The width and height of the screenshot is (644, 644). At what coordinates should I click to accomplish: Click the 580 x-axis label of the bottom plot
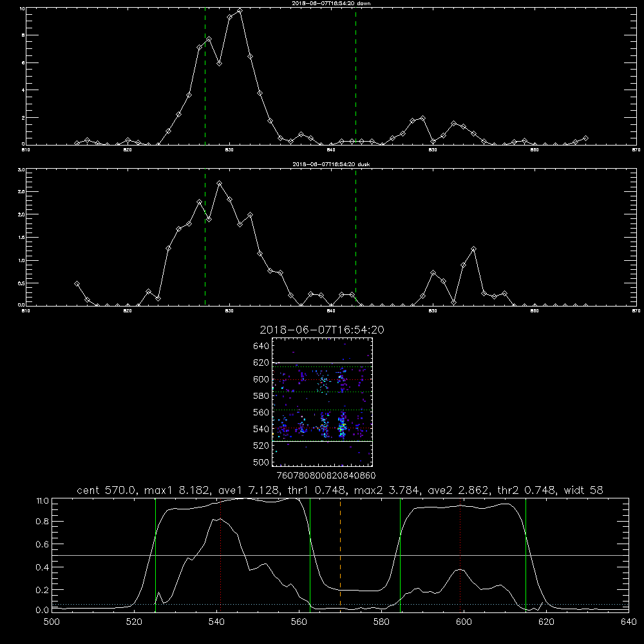coord(381,622)
